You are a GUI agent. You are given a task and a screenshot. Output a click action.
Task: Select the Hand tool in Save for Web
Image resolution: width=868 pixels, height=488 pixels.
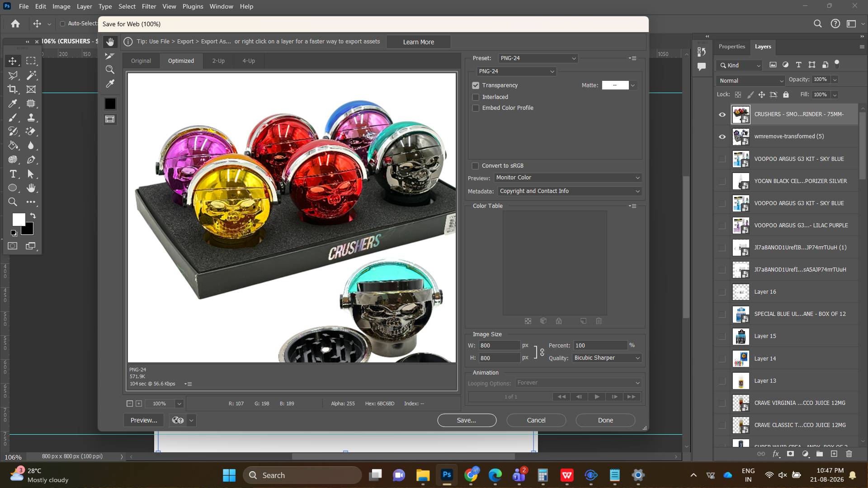[x=110, y=42]
